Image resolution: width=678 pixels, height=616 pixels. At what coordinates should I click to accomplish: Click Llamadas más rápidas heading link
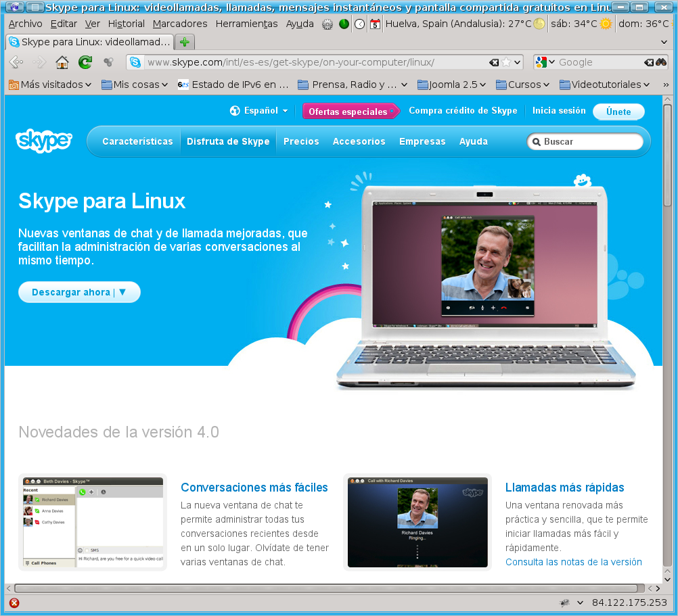(564, 488)
